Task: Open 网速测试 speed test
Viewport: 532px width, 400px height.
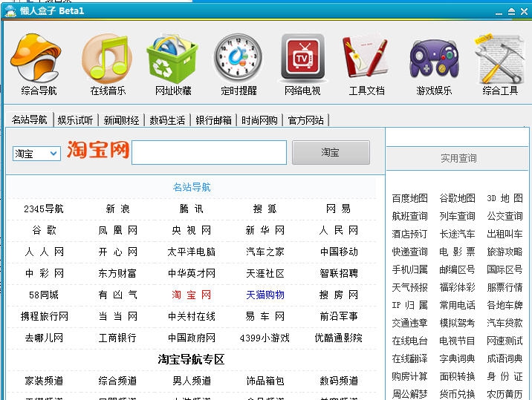Action: 505,341
